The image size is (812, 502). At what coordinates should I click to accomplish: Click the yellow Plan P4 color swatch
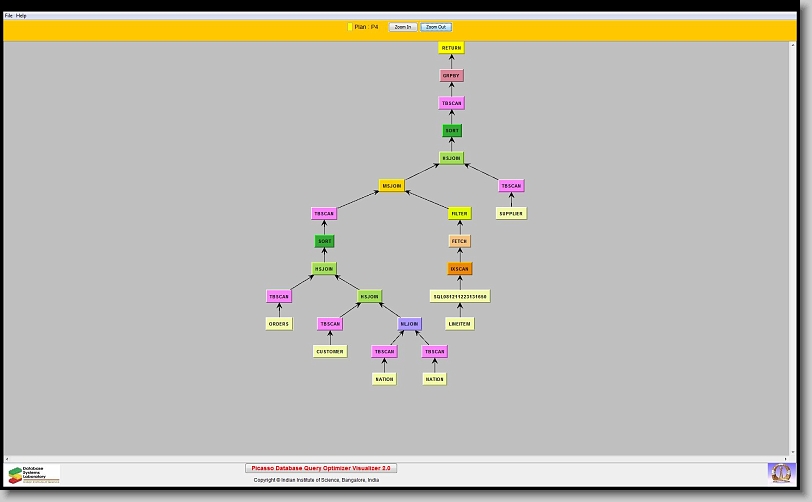click(350, 27)
